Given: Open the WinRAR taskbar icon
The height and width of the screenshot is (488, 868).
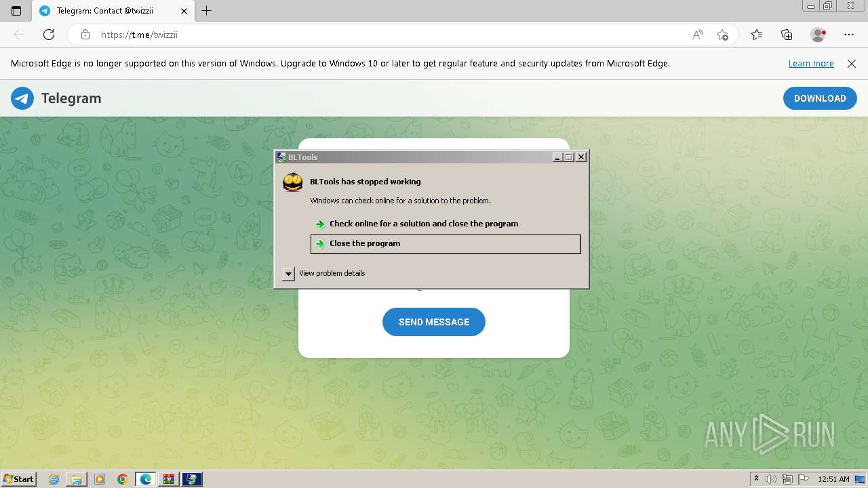Looking at the screenshot, I should coord(169,479).
